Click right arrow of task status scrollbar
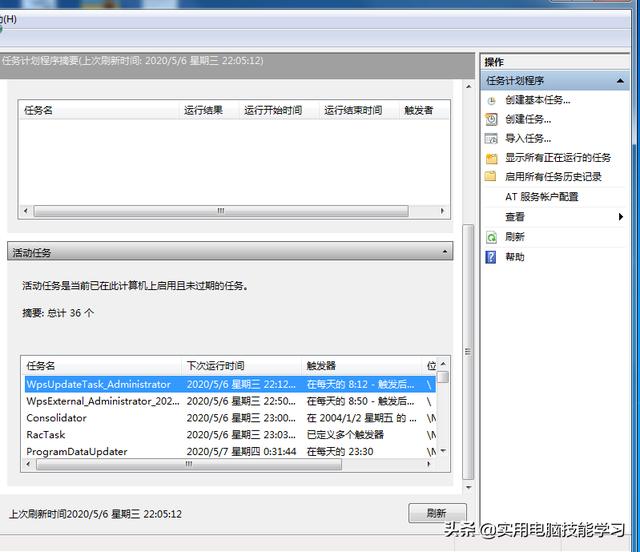 click(442, 211)
